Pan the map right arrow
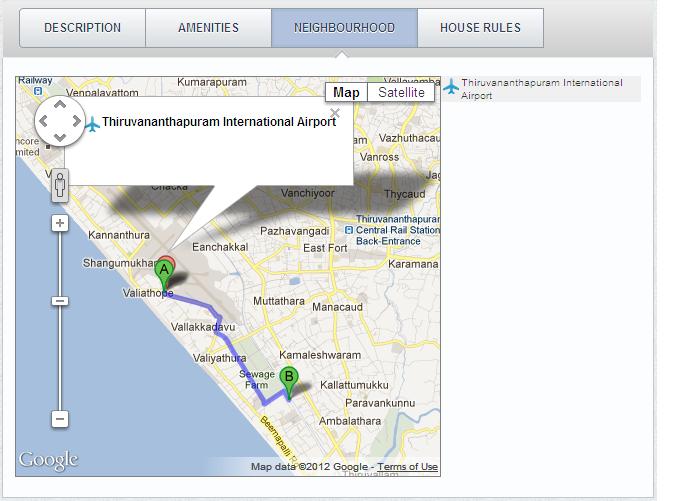The image size is (696, 501). tap(76, 121)
